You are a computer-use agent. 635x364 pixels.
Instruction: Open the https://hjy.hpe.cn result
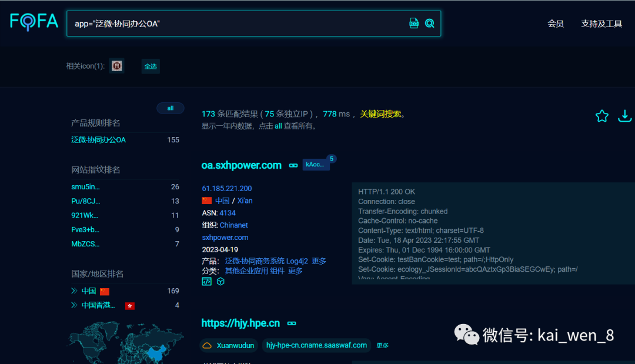(240, 323)
